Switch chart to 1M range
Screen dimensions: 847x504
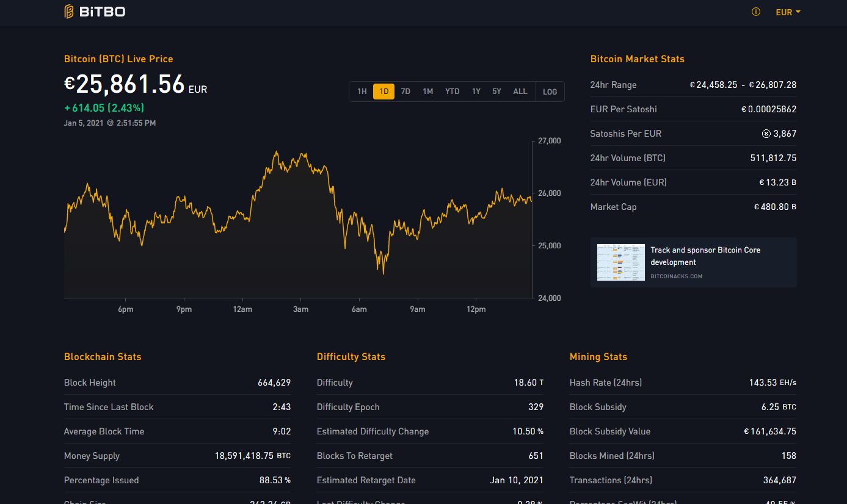click(427, 92)
